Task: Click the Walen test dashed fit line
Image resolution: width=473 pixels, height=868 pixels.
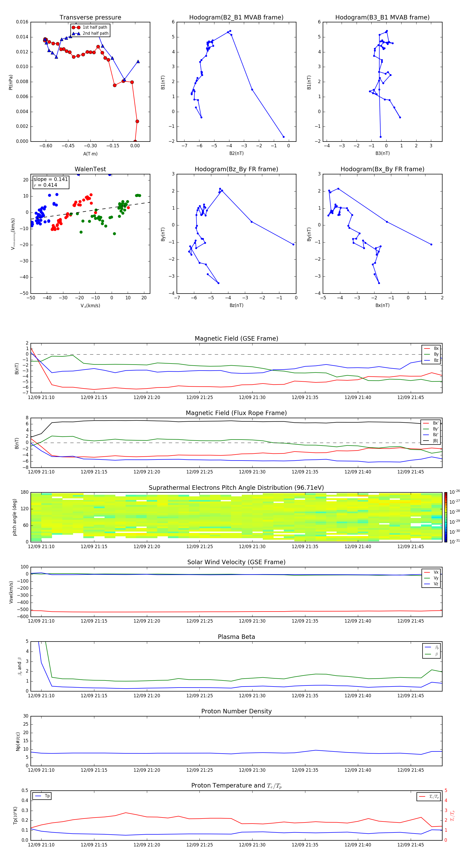Action: [x=90, y=211]
